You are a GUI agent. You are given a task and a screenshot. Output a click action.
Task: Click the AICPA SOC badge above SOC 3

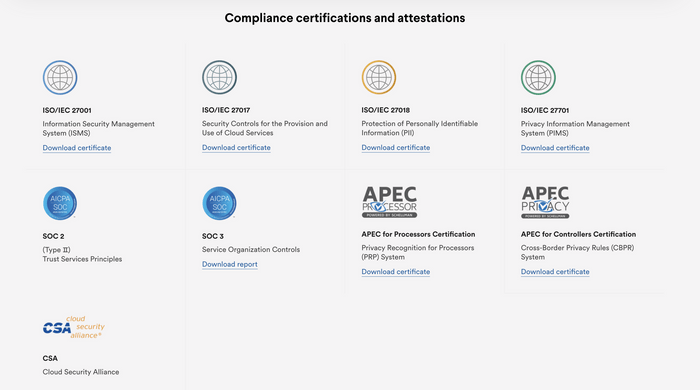coord(219,203)
